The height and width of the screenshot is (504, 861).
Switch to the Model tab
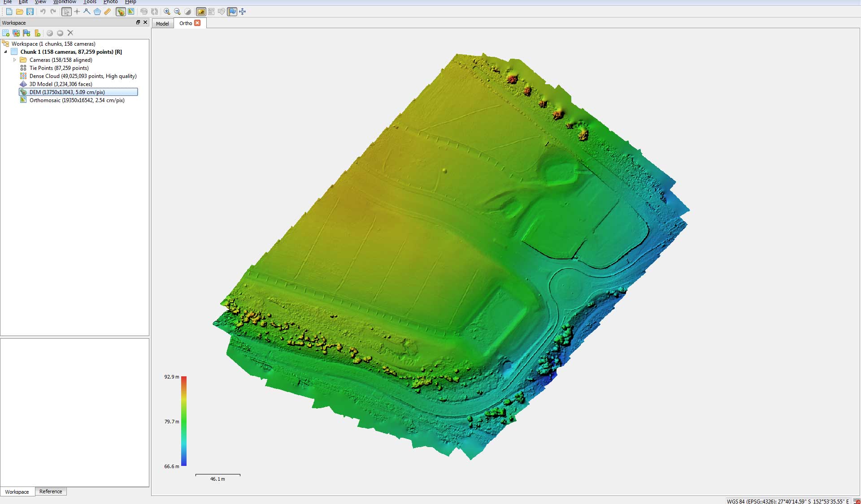pos(162,23)
